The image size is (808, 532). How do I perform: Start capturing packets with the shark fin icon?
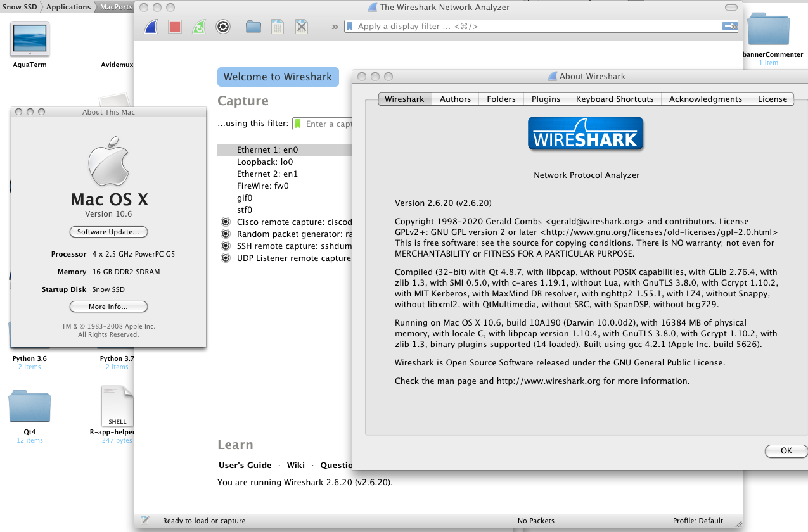151,27
